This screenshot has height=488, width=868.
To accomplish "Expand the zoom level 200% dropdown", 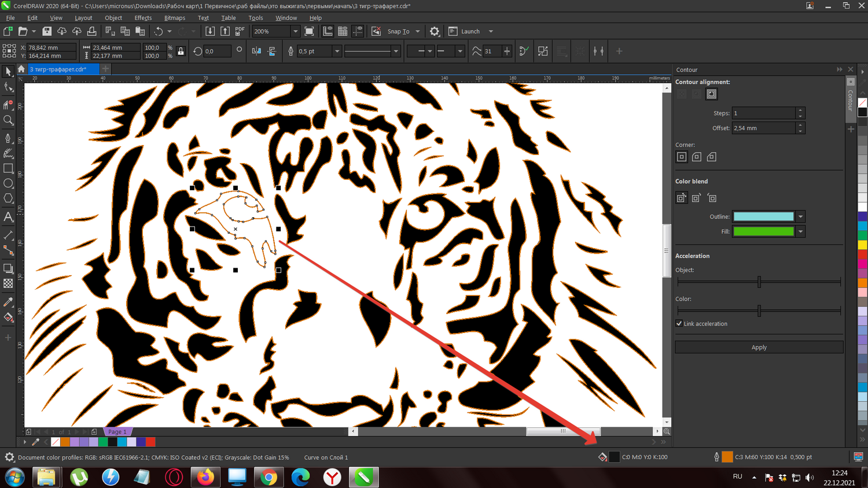I will pos(295,31).
